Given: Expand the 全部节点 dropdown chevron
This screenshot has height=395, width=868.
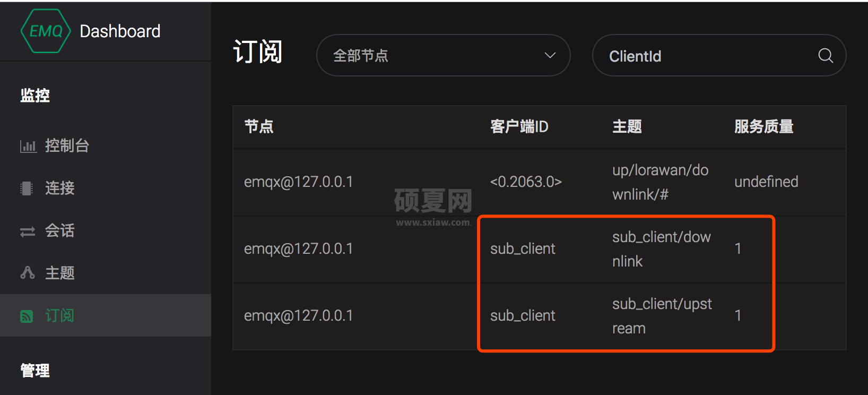Looking at the screenshot, I should point(550,55).
